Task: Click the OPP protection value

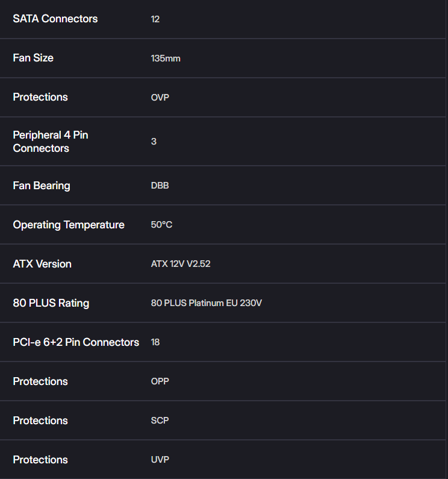Action: coord(160,381)
